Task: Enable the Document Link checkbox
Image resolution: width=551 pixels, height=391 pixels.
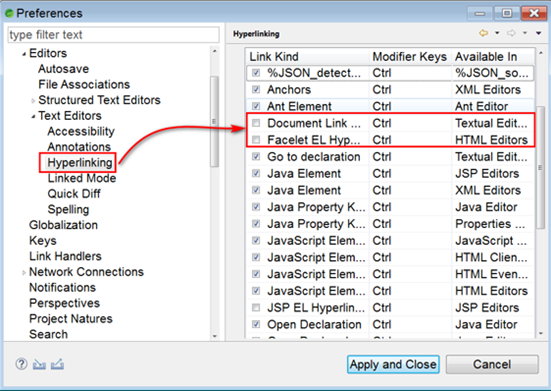Action: (x=256, y=123)
